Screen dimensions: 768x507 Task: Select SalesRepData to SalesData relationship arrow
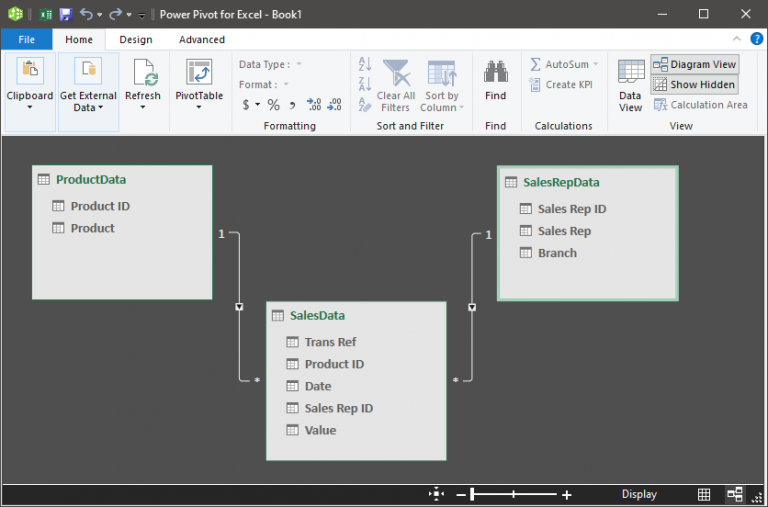tap(472, 307)
